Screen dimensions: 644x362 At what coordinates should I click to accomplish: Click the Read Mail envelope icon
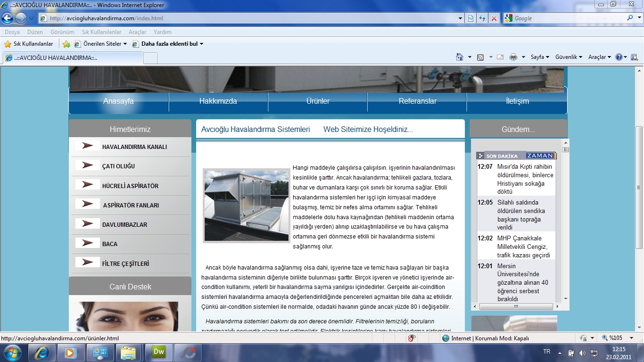click(500, 57)
